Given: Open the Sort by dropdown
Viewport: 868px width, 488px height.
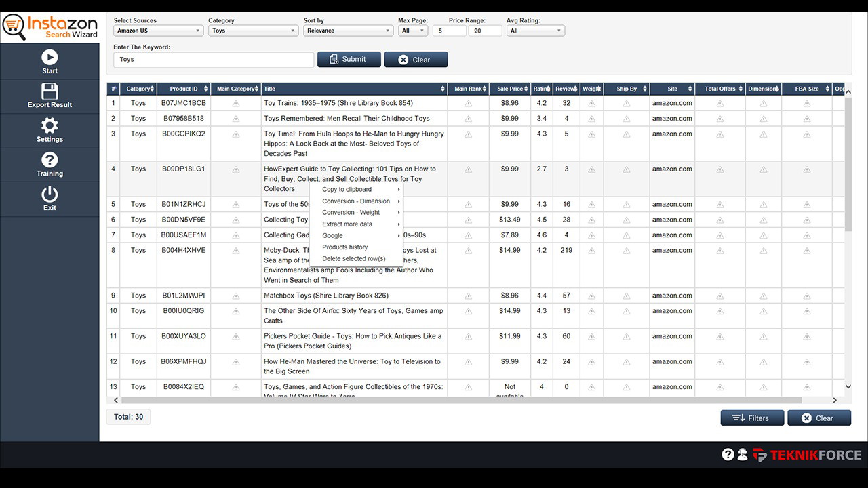Looking at the screenshot, I should click(348, 30).
